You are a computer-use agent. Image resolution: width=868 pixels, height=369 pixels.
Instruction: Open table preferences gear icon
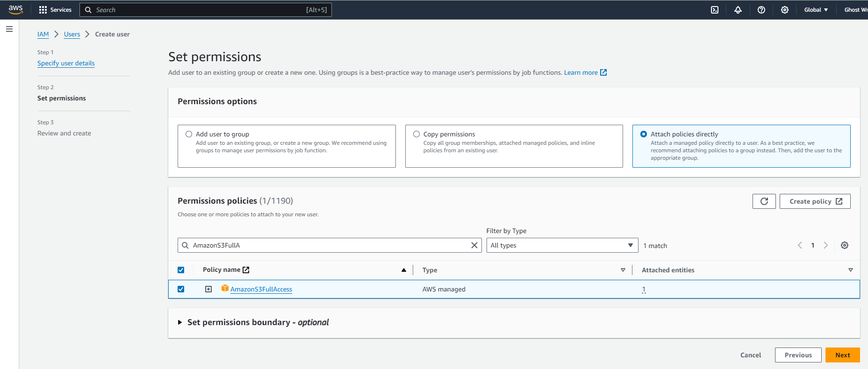pos(845,245)
